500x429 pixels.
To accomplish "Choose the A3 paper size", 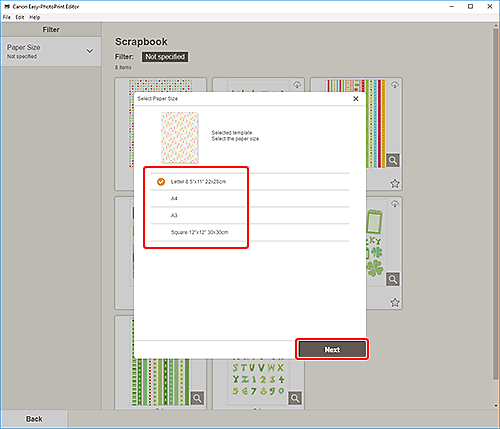I will 250,215.
